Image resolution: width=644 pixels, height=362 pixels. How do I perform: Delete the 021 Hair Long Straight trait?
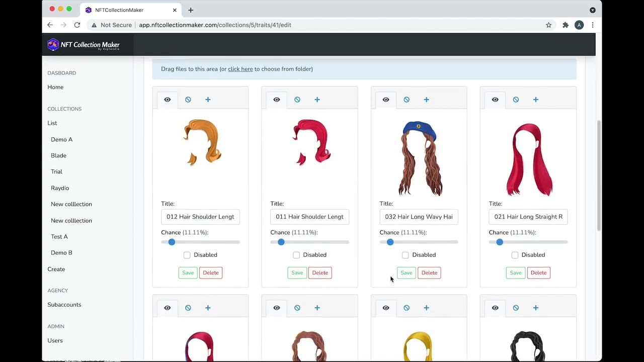[538, 273]
